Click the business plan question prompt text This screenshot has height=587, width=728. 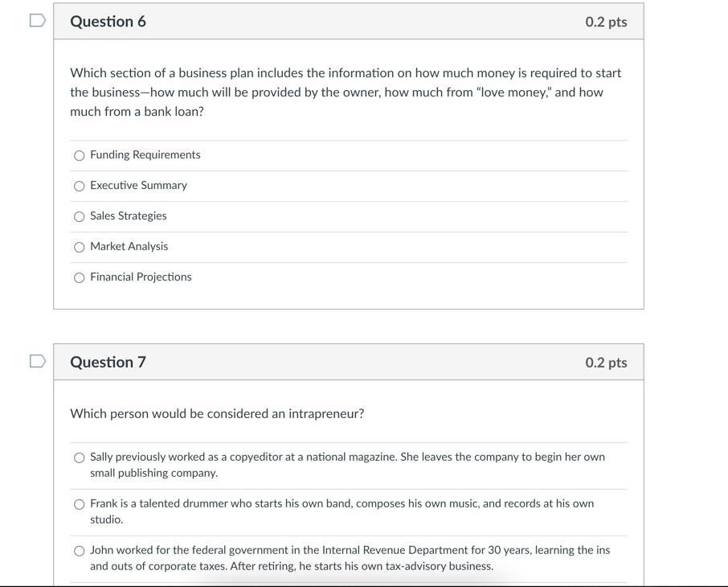click(346, 92)
